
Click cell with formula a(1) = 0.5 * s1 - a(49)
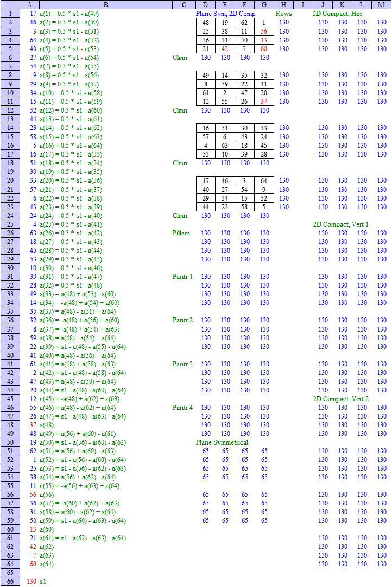click(x=69, y=14)
